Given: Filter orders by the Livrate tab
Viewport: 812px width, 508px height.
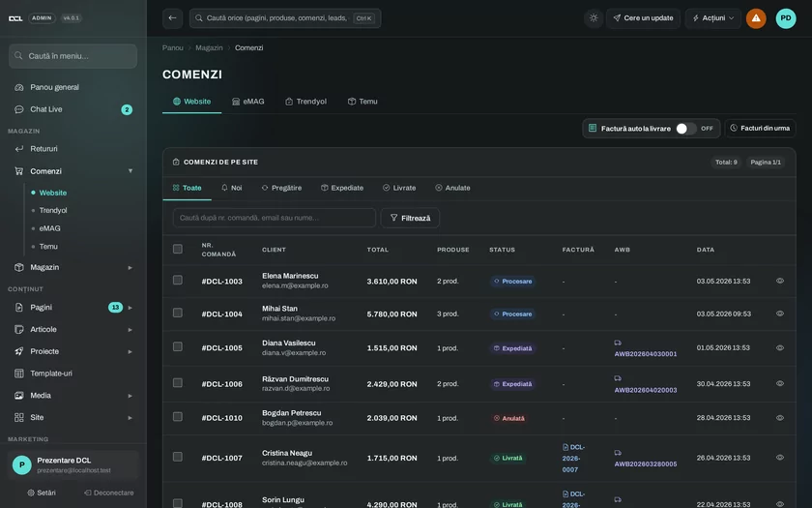Looking at the screenshot, I should click(399, 188).
